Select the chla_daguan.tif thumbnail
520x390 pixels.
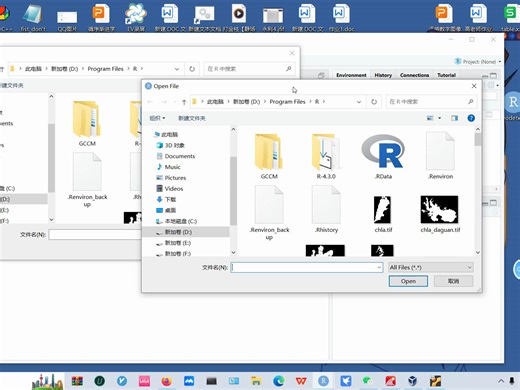point(440,214)
